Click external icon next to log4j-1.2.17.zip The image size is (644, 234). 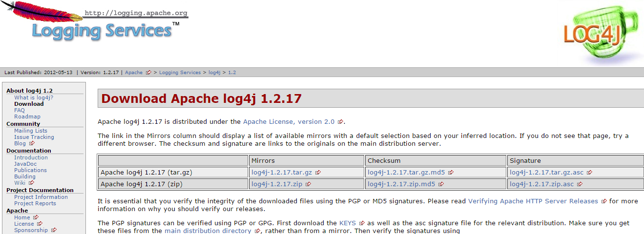point(308,184)
